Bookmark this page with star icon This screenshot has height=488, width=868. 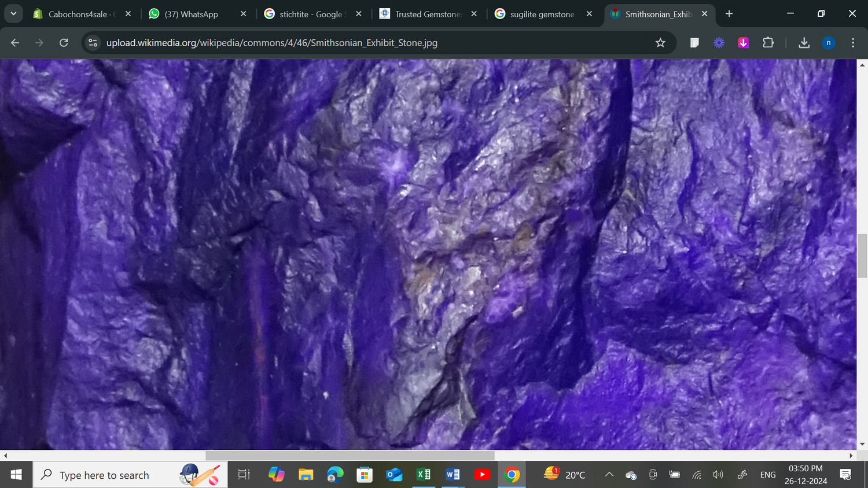point(660,43)
